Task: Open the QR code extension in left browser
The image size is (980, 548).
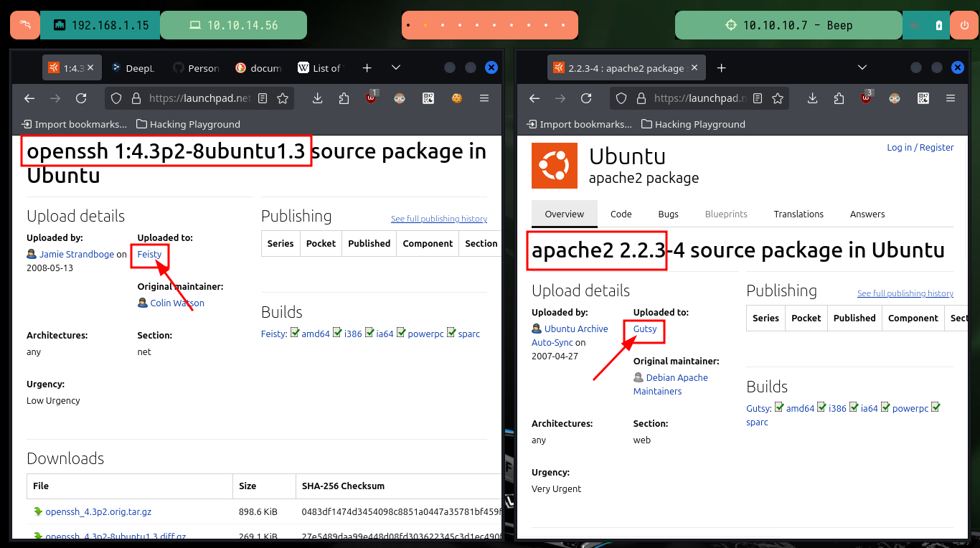Action: click(428, 98)
